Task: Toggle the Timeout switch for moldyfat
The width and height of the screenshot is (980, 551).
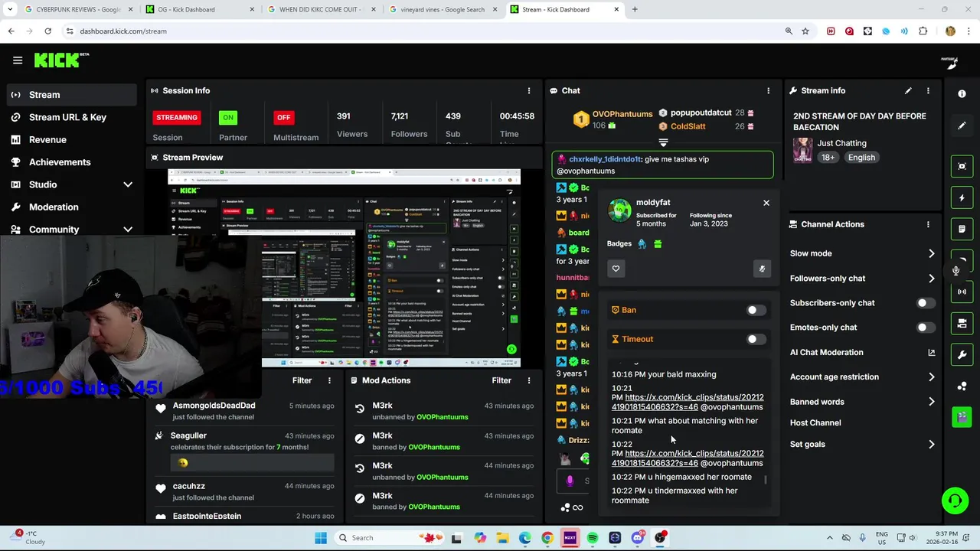Action: (x=755, y=339)
